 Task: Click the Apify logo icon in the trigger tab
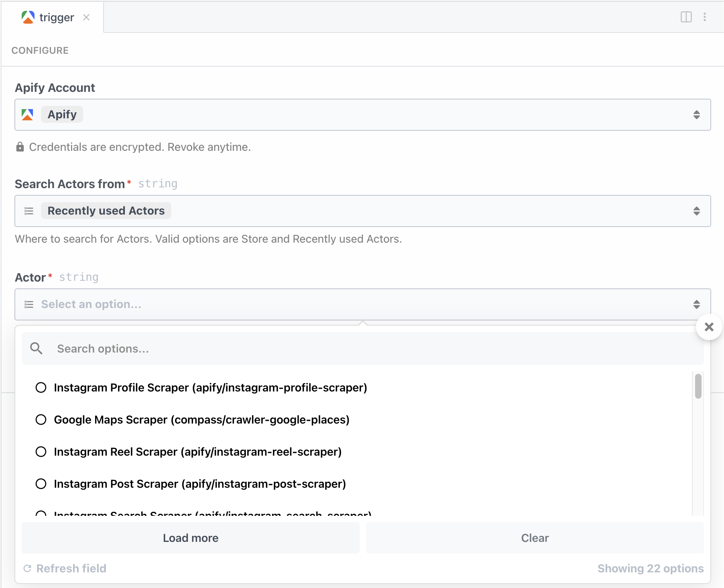27,17
